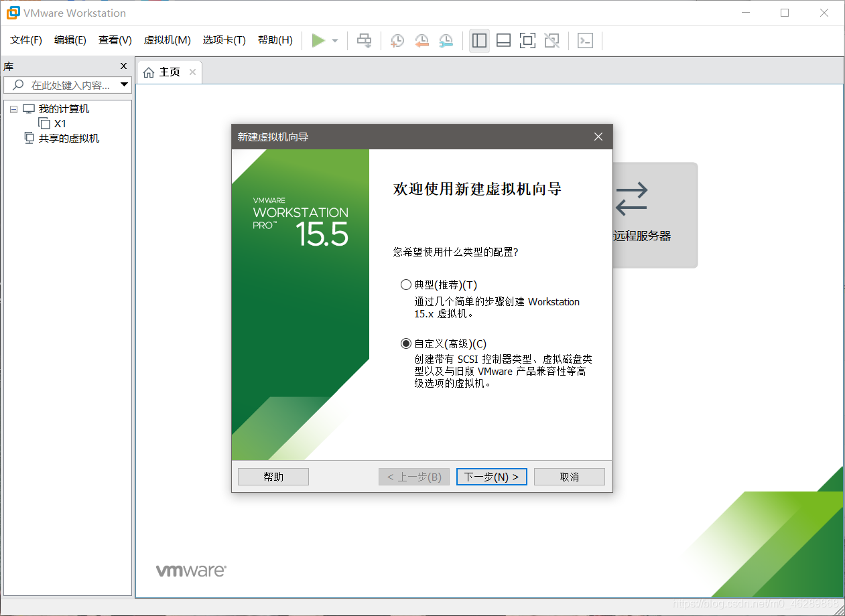Click the 库 panel header title
The width and height of the screenshot is (845, 616).
coord(9,66)
